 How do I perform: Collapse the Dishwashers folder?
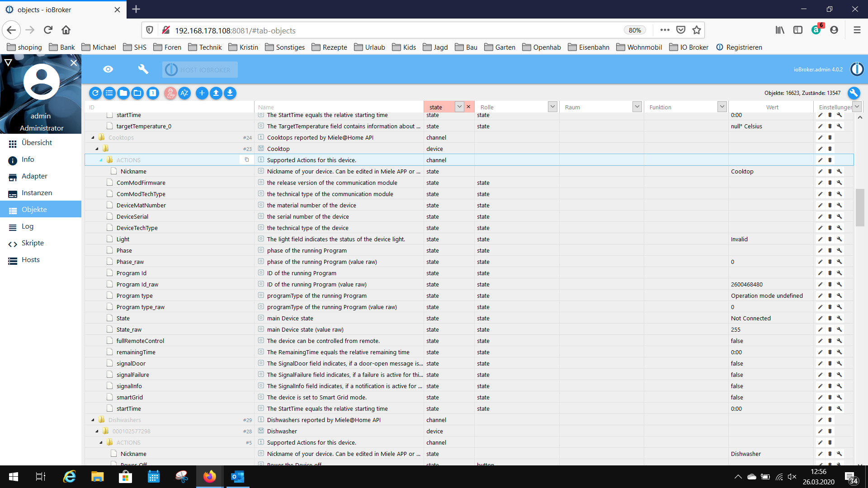[93, 420]
